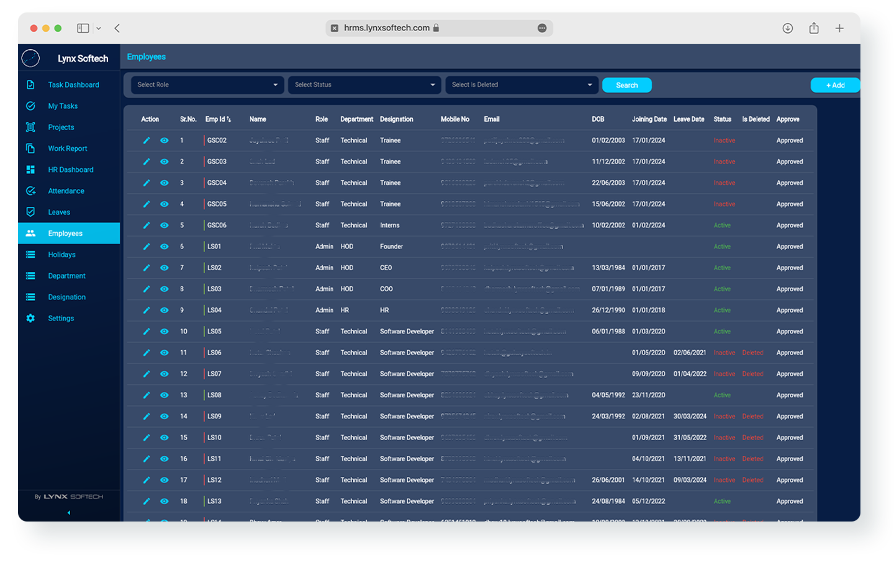Click the Settings gear icon in the sidebar
Image resolution: width=894 pixels, height=588 pixels.
30,318
